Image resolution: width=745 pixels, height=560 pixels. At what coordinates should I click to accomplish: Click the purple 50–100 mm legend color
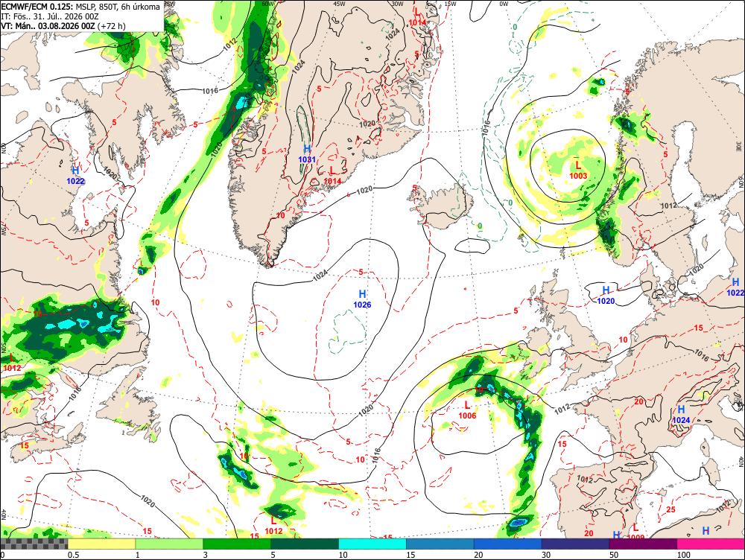[x=644, y=544]
